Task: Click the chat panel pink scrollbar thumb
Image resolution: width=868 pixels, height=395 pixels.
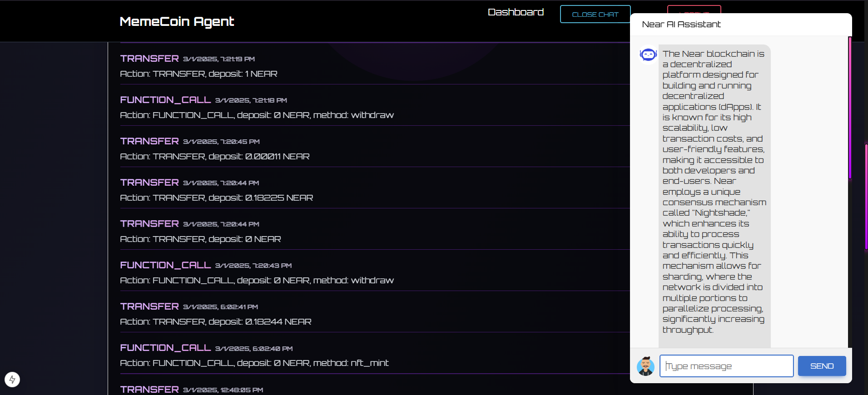Action: [x=850, y=108]
